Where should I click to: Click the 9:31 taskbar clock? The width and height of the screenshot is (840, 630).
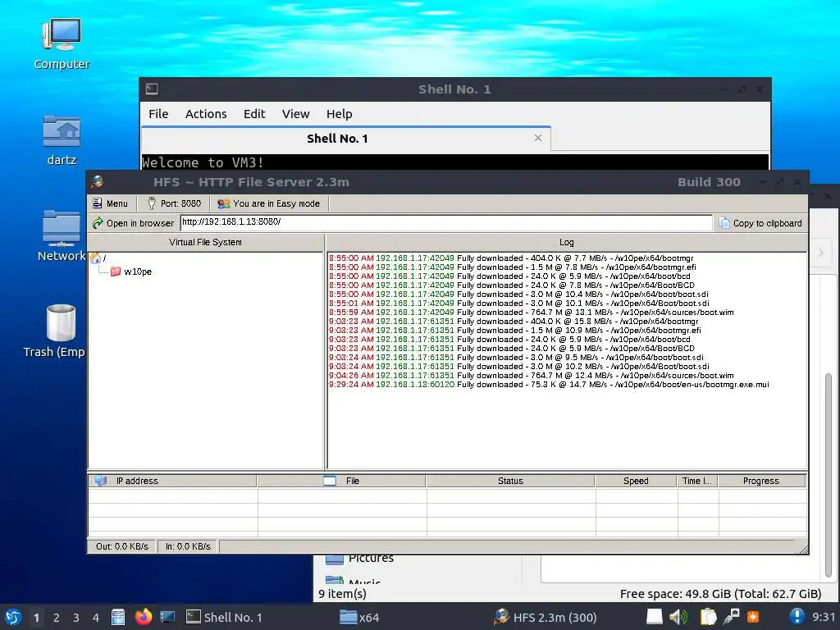[x=824, y=617]
